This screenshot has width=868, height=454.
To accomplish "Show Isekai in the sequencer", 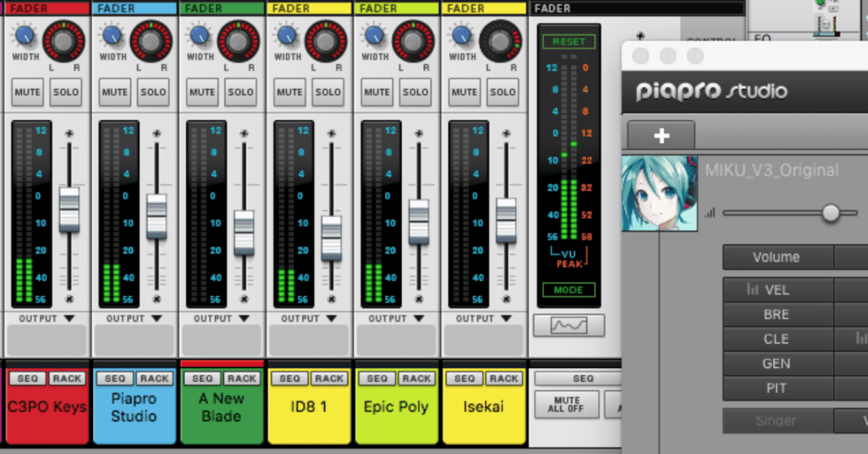I will coord(465,379).
